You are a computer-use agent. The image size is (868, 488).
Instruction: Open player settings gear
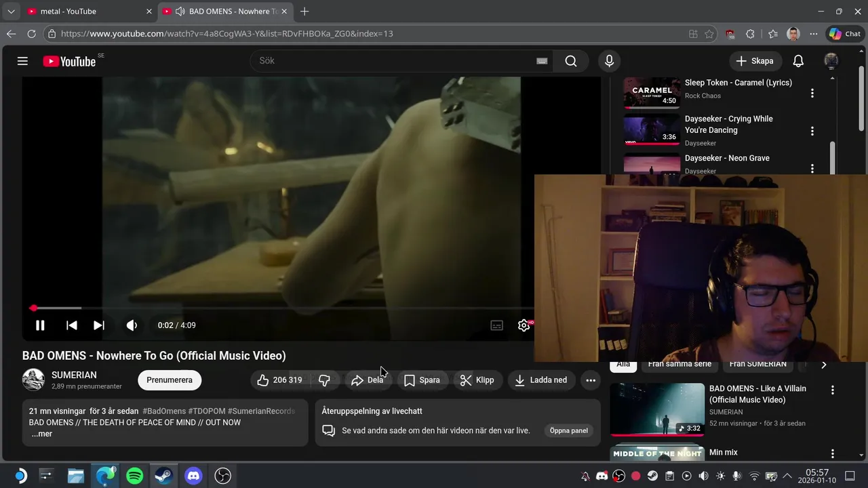tap(524, 325)
